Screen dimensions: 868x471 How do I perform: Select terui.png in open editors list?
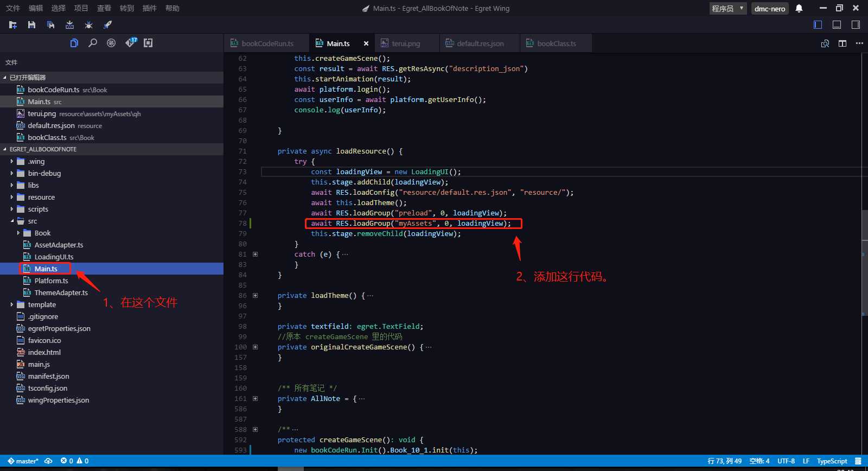pos(112,113)
